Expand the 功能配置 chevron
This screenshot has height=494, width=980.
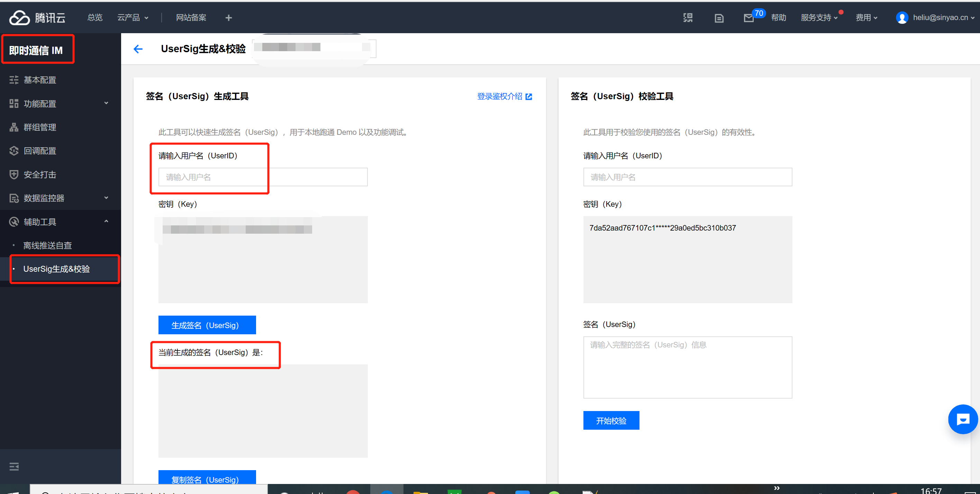coord(106,103)
